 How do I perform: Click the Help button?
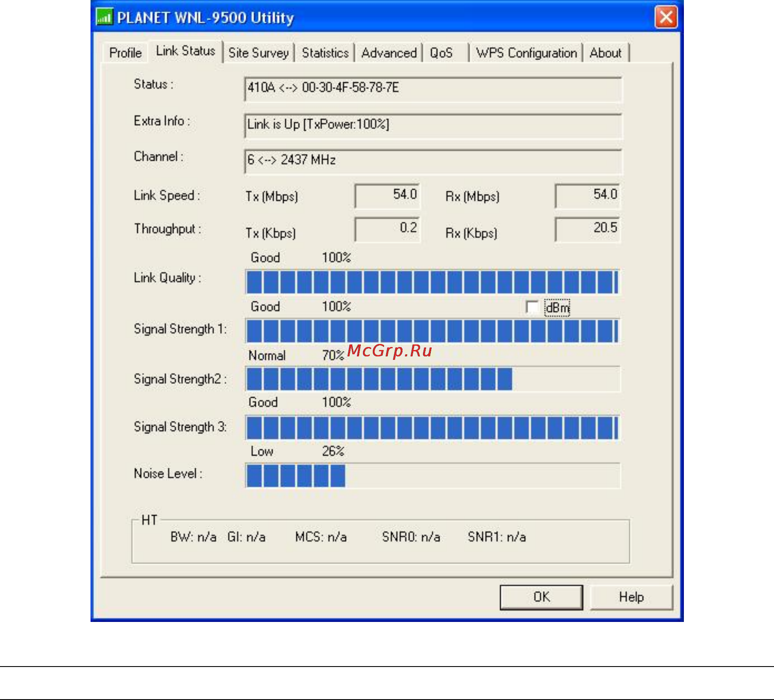(632, 597)
